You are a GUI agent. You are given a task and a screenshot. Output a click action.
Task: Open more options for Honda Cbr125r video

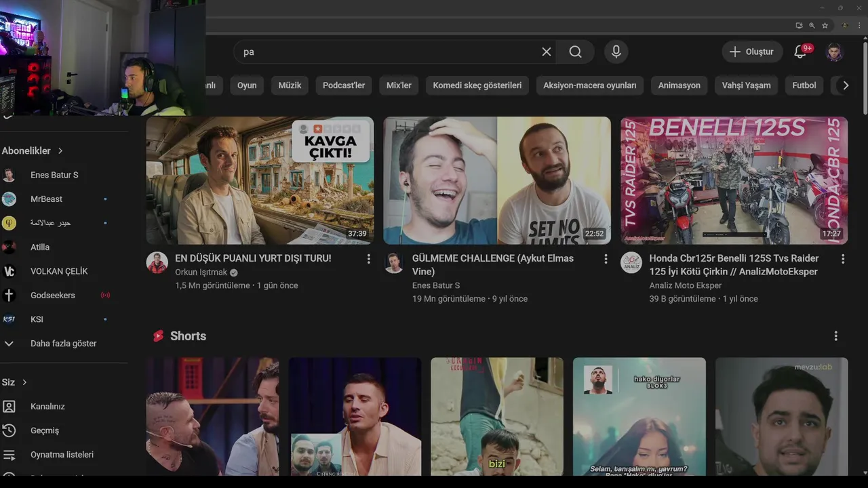coord(843,259)
